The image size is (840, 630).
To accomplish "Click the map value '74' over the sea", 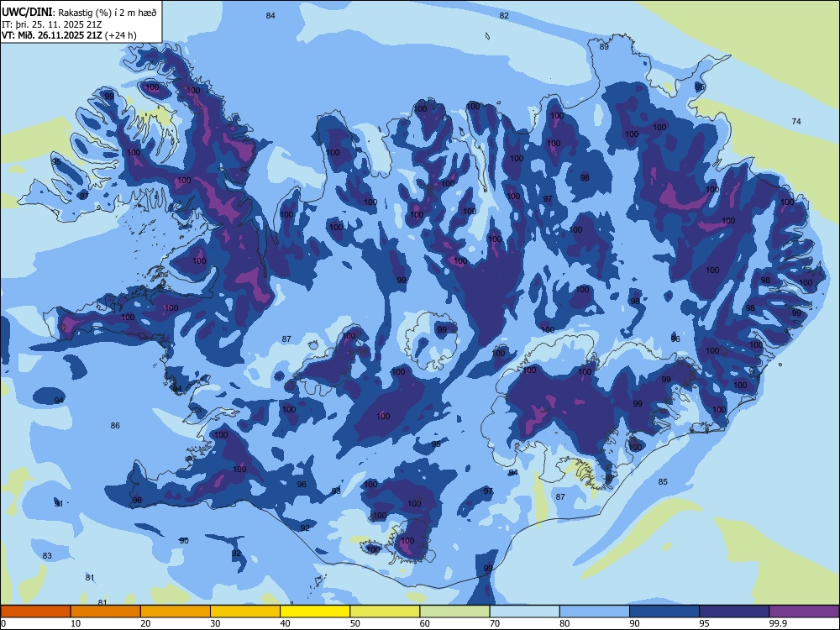I will coord(796,122).
